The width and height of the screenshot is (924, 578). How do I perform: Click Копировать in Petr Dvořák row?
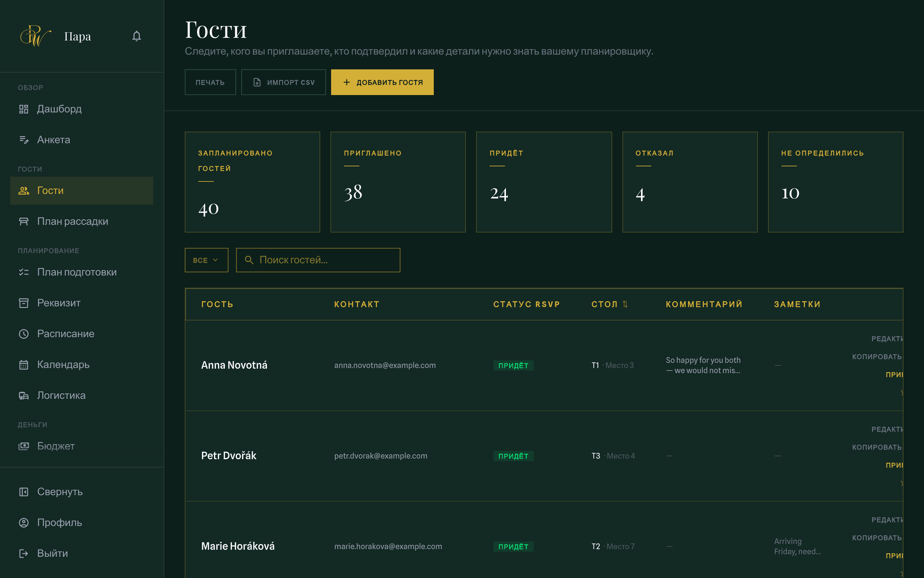click(x=877, y=447)
